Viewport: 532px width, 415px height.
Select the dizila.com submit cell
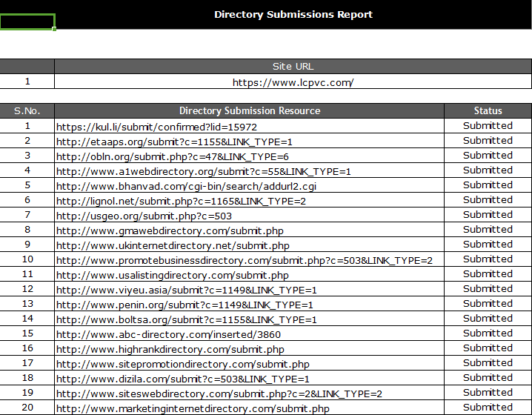click(x=250, y=379)
